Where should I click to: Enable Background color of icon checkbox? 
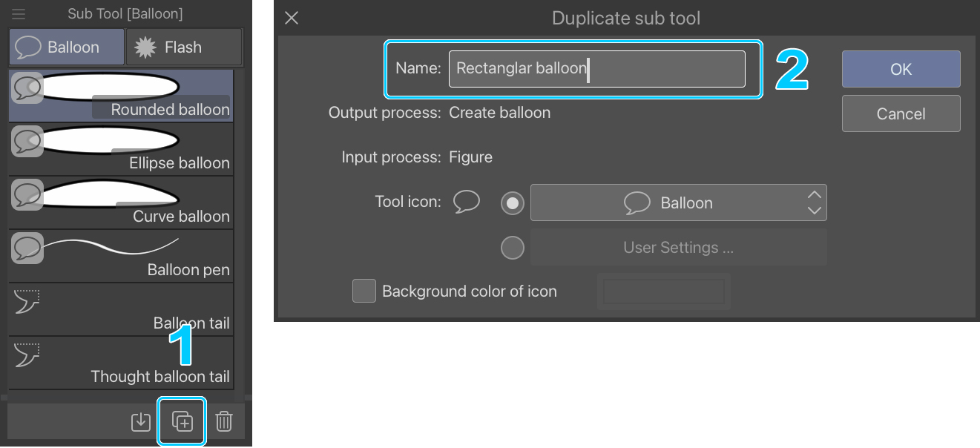[x=364, y=291]
